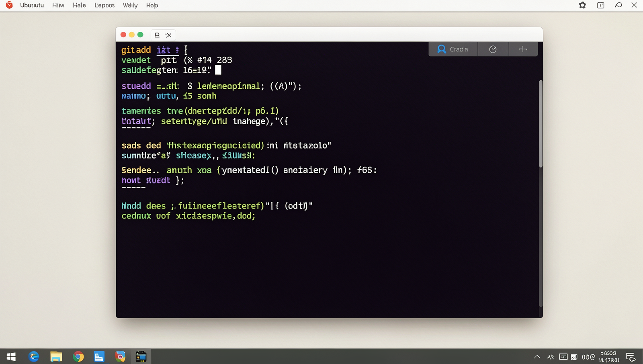Click the green maximize dot of terminal
The width and height of the screenshot is (643, 364).
(140, 35)
